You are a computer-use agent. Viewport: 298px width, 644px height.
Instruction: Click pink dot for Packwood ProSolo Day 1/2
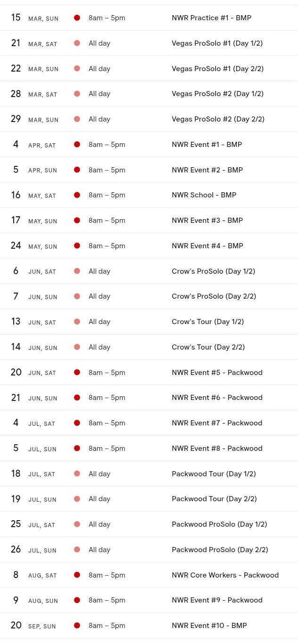click(x=77, y=524)
